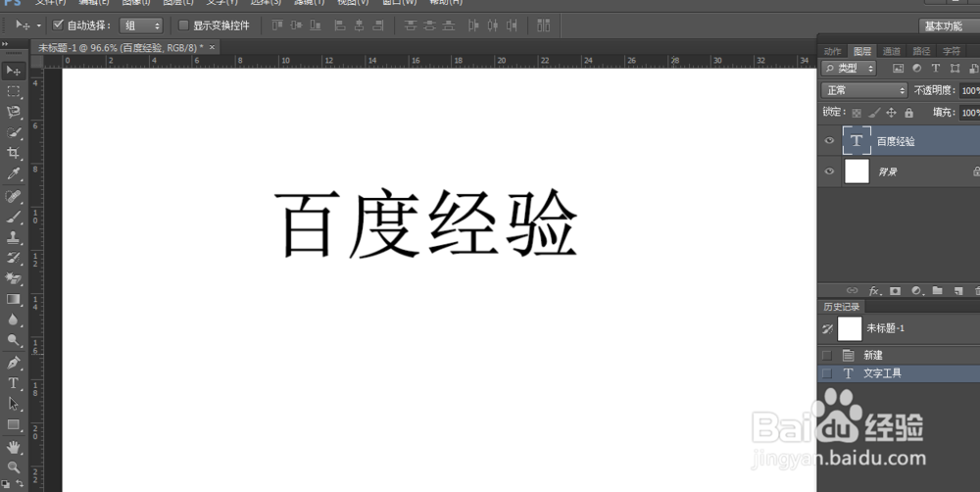Enable the 显示变换控件 checkbox
Screen dimensions: 980x492
(183, 25)
